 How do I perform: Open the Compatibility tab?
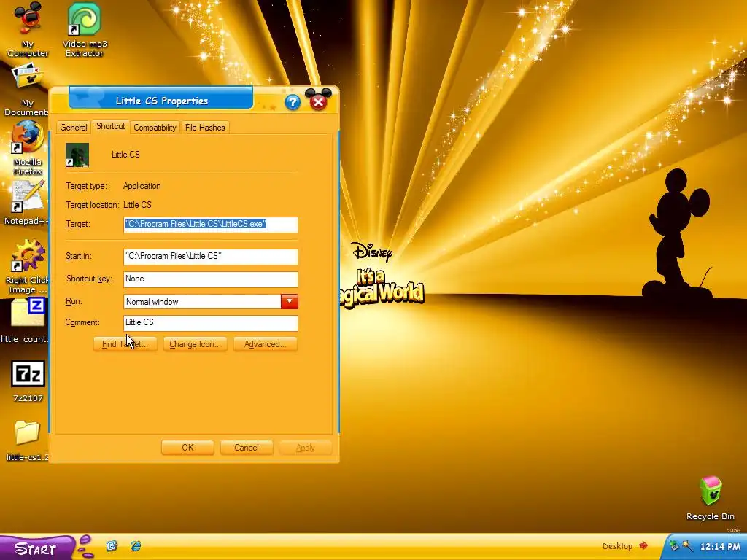[x=155, y=128]
